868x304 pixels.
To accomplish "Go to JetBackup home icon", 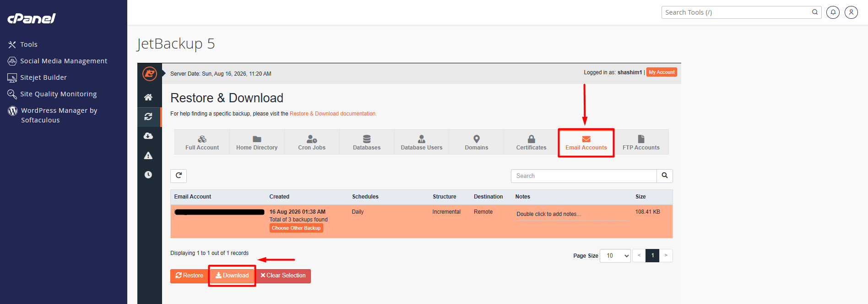I will tap(148, 97).
